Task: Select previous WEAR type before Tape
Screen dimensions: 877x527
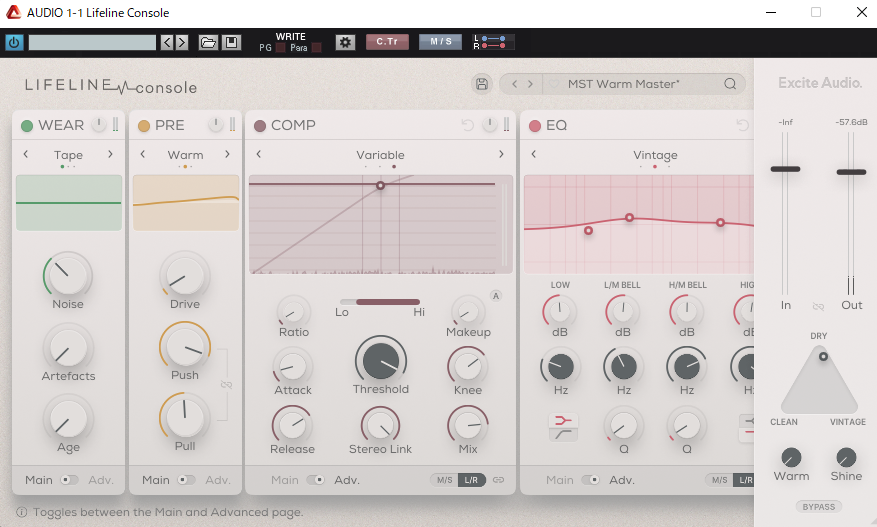Action: (x=26, y=154)
